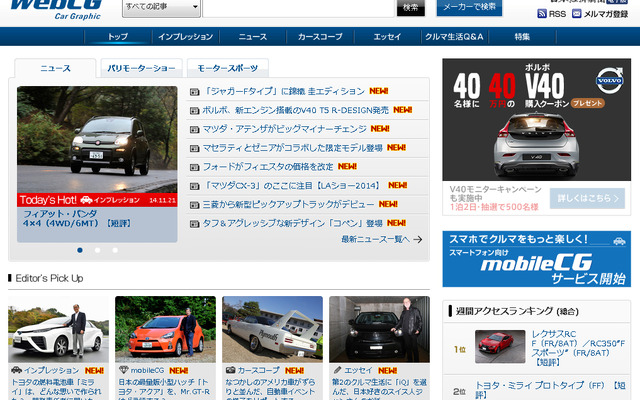The height and width of the screenshot is (400, 640).
Task: Click the arrow icon after 最新ニュース一覧へ
Action: pos(418,240)
